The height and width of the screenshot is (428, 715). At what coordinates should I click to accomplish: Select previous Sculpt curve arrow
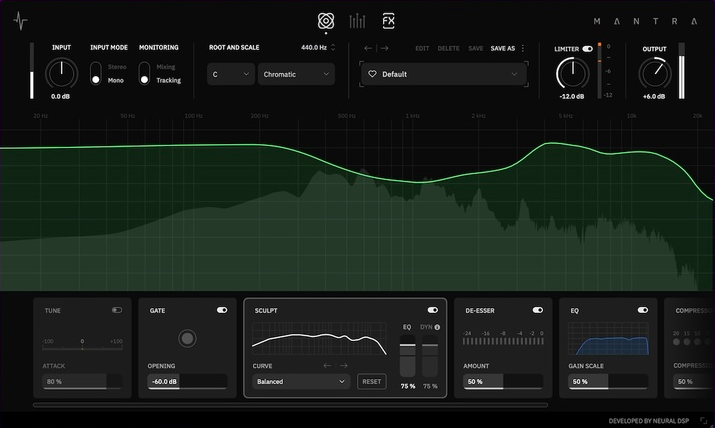327,366
